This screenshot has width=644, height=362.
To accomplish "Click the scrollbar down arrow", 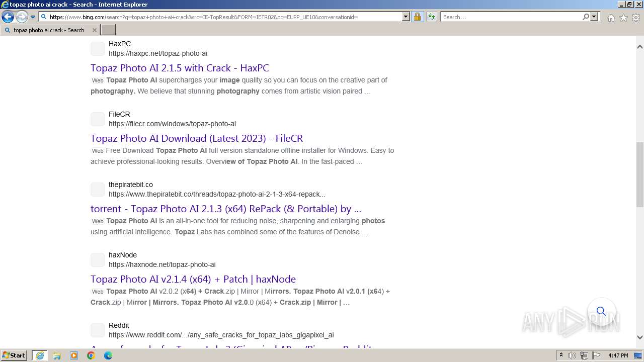I will click(x=639, y=337).
